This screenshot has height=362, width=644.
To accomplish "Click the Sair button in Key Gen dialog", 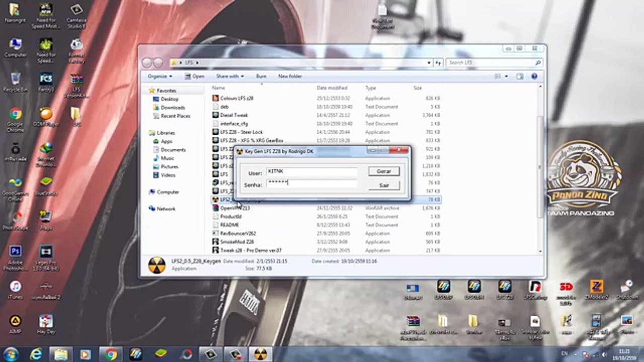I will [384, 186].
